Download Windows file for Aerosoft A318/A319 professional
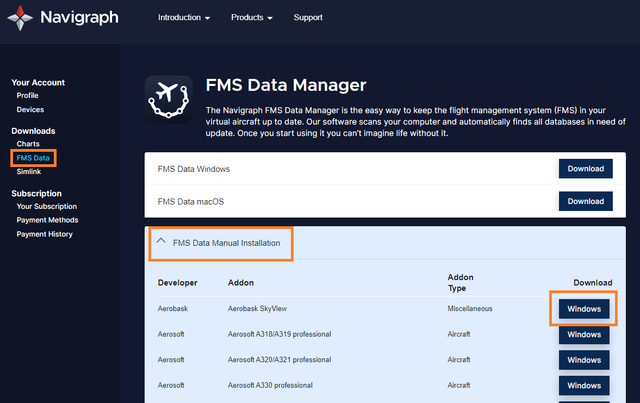 [584, 334]
